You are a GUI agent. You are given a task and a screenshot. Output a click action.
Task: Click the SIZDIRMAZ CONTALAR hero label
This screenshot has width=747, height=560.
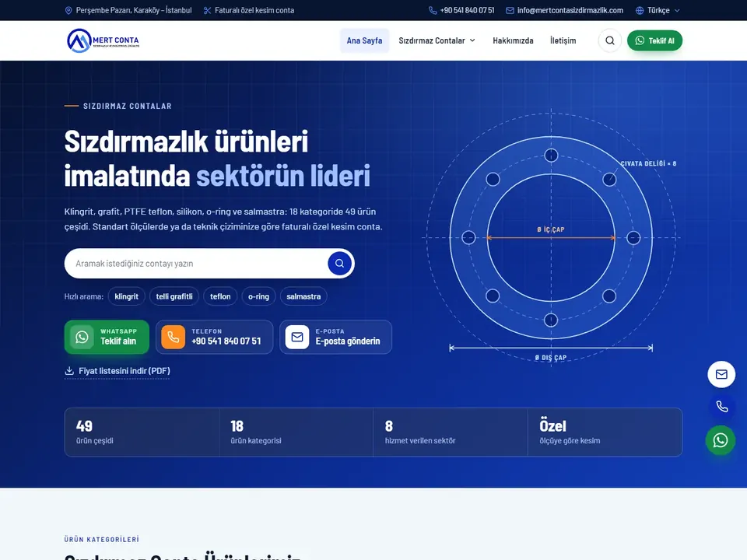click(x=127, y=107)
